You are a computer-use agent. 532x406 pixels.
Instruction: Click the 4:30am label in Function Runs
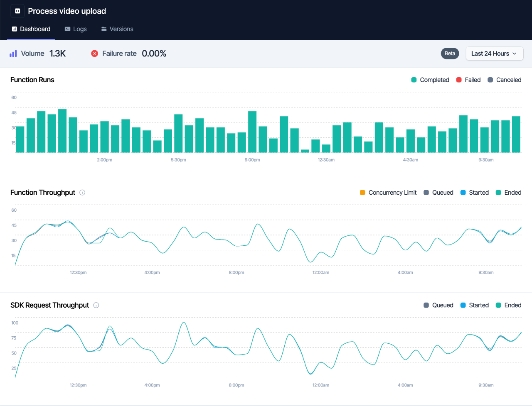pos(411,160)
